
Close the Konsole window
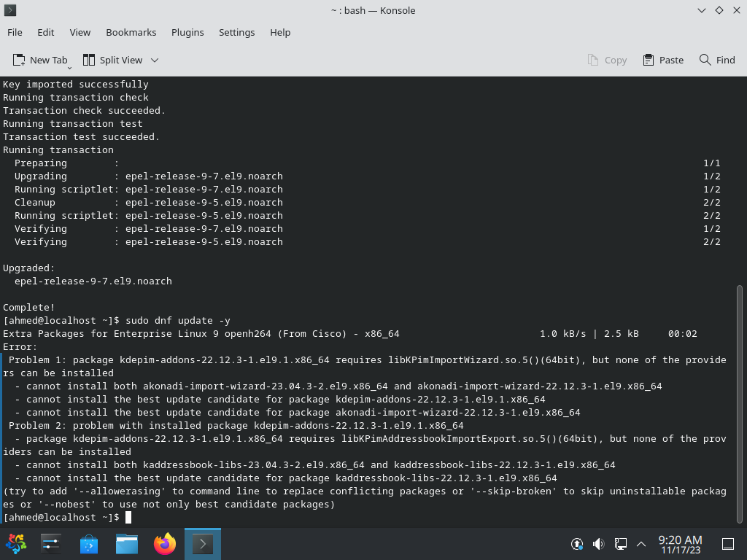pos(737,10)
